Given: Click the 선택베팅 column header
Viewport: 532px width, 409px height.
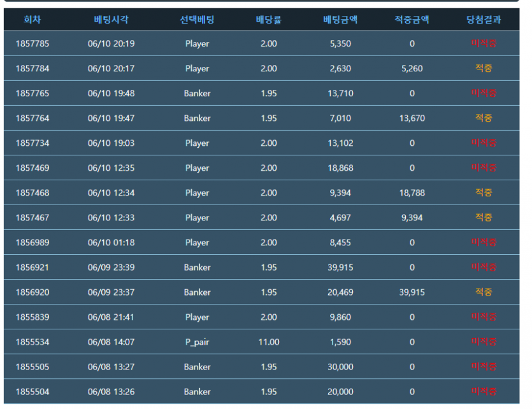Looking at the screenshot, I should 197,20.
